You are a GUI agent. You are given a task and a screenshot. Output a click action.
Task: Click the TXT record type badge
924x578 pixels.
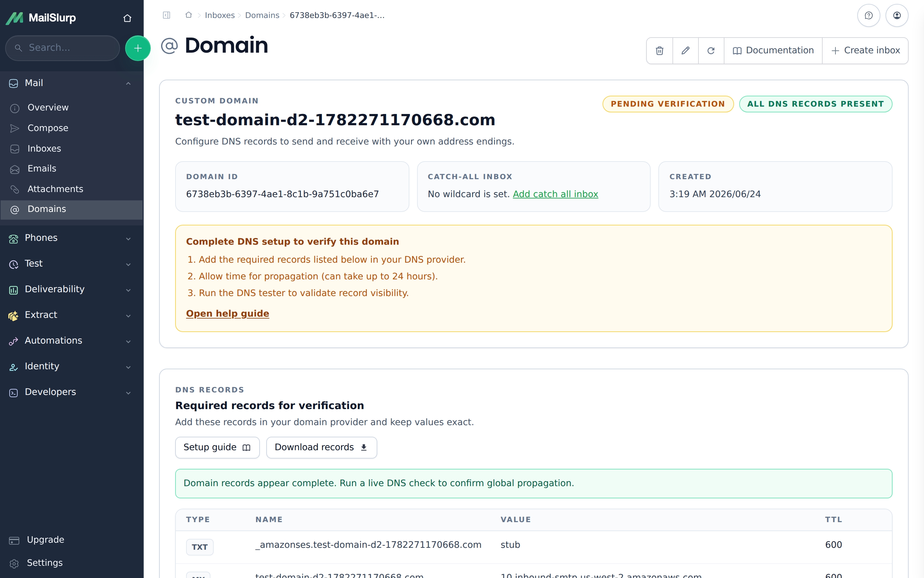pos(199,547)
